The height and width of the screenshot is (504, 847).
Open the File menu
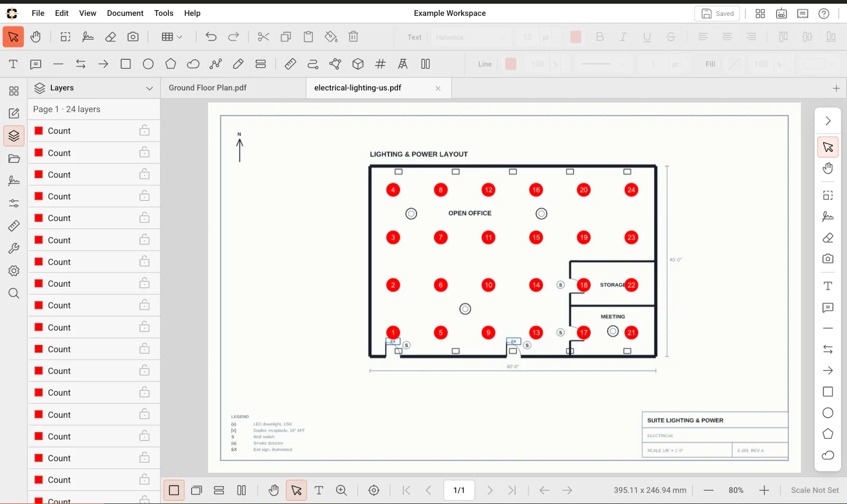(x=38, y=13)
